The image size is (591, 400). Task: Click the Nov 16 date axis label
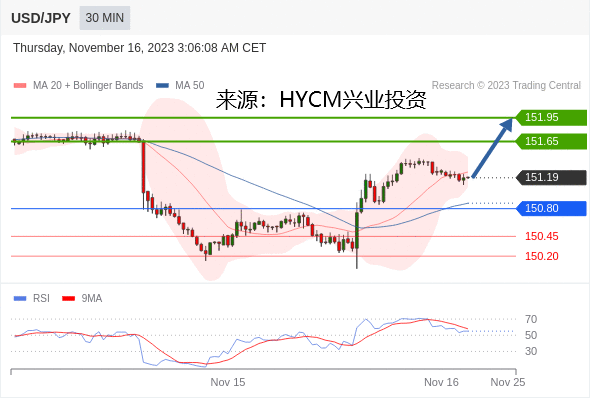[x=441, y=382]
